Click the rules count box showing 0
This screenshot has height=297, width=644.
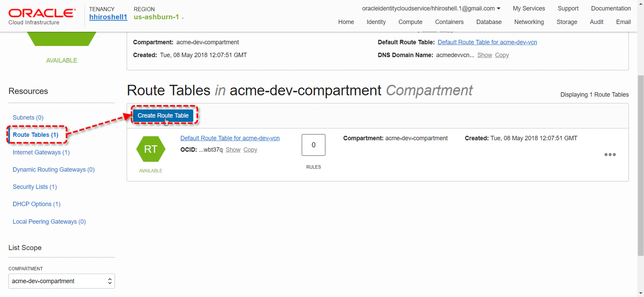click(313, 145)
